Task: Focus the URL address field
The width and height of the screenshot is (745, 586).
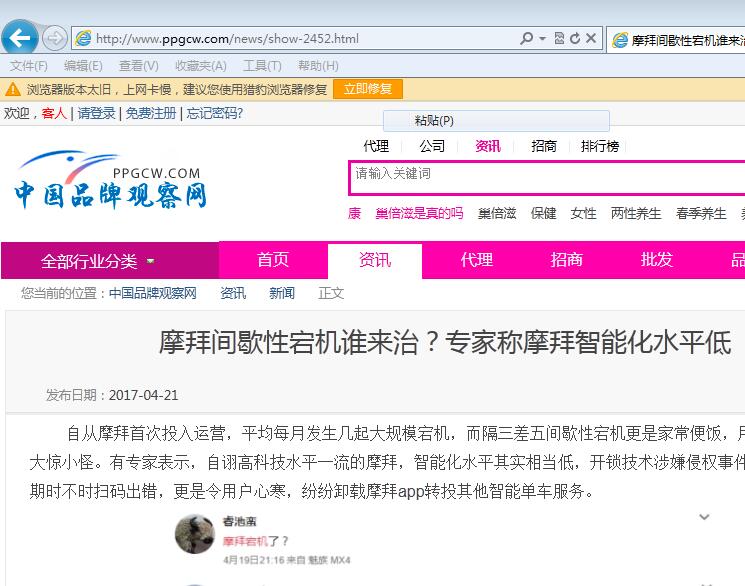Action: [304, 38]
